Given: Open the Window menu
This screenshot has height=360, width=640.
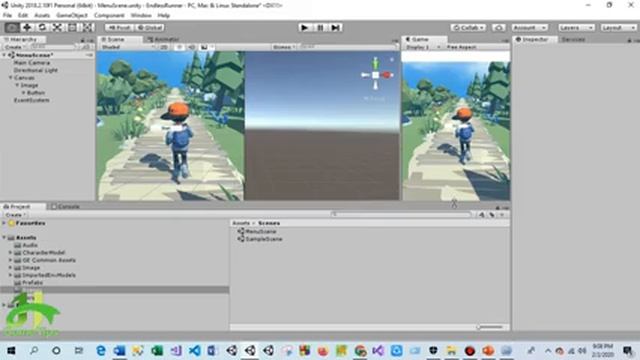Looking at the screenshot, I should point(141,16).
